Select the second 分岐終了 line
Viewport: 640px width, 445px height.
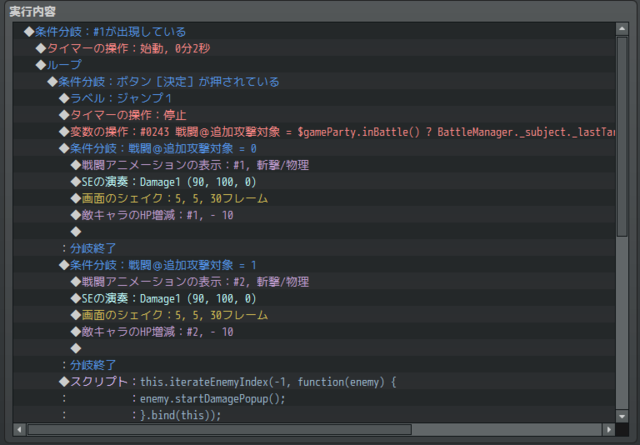314,365
